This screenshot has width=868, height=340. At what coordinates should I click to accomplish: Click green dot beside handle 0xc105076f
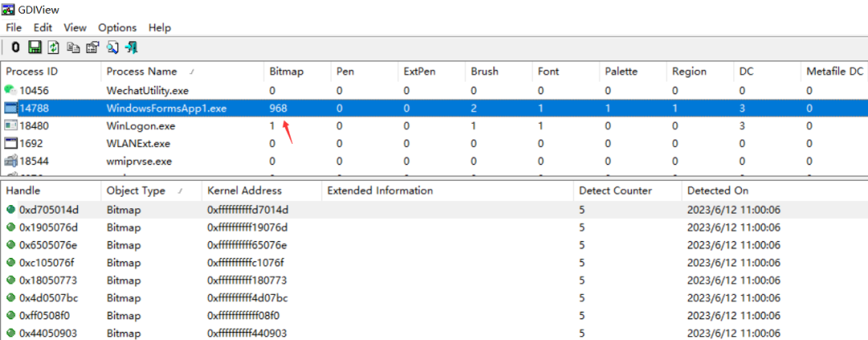(10, 263)
